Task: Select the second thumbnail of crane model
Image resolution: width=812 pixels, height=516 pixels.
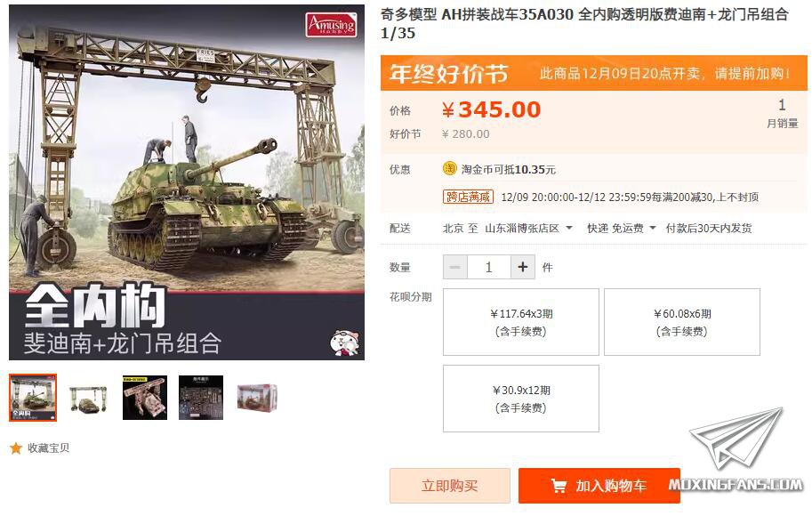Action: (89, 398)
